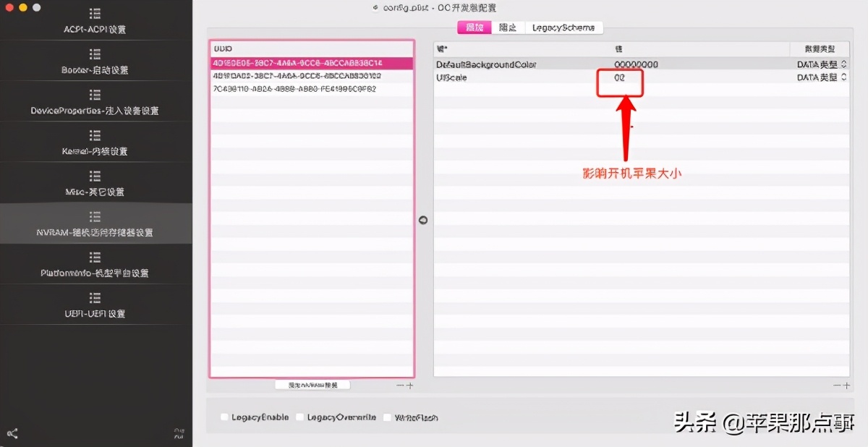Add key with plus button under right table
The width and height of the screenshot is (868, 447).
tap(846, 386)
